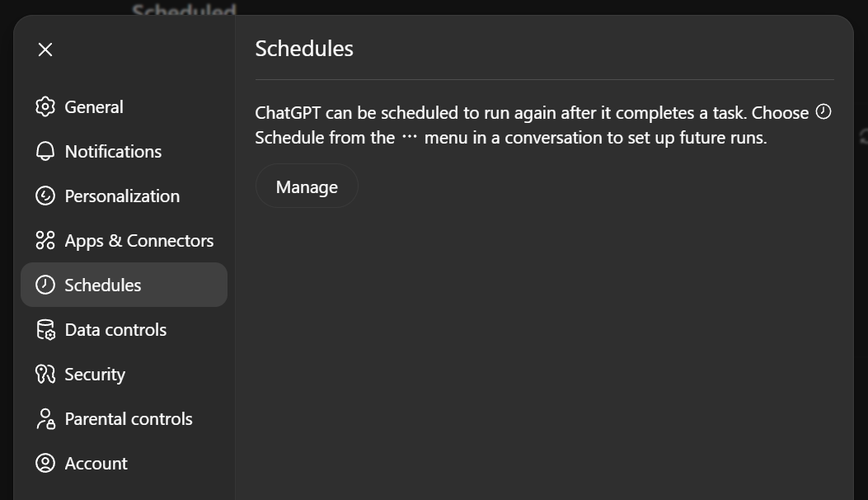Click the Personalization clock-face icon
The height and width of the screenshot is (500, 868).
coord(47,196)
